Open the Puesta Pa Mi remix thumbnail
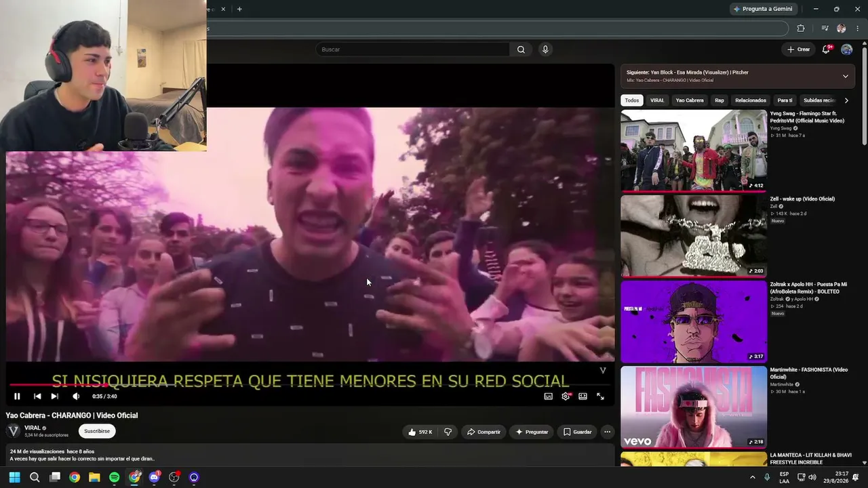Viewport: 868px width, 488px height. [x=694, y=321]
